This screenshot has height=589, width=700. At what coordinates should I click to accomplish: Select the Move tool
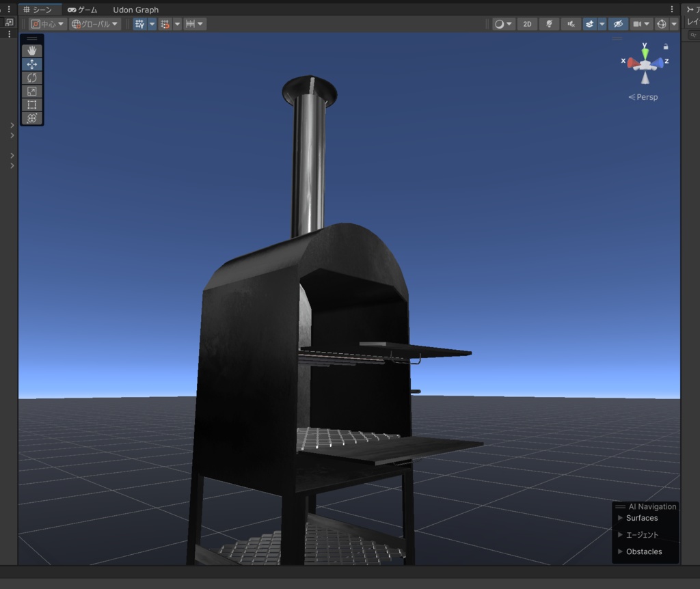point(31,64)
